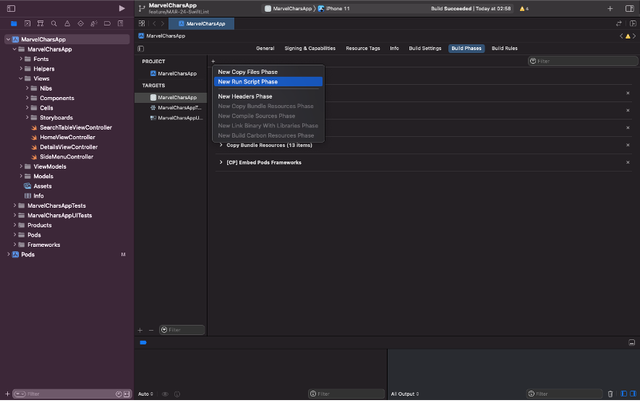Screen dimensions: 640x401
Task: Click the build phases Filter field
Action: (583, 61)
